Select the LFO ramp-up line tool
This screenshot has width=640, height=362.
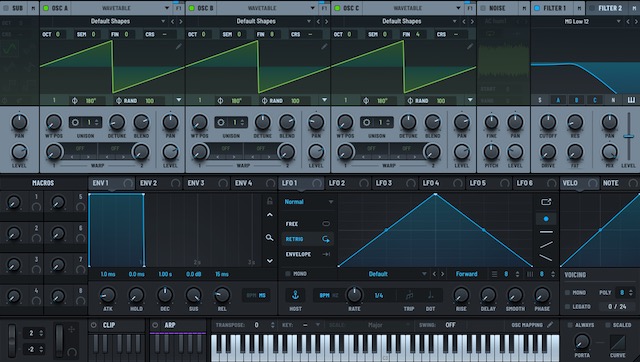[x=546, y=245]
